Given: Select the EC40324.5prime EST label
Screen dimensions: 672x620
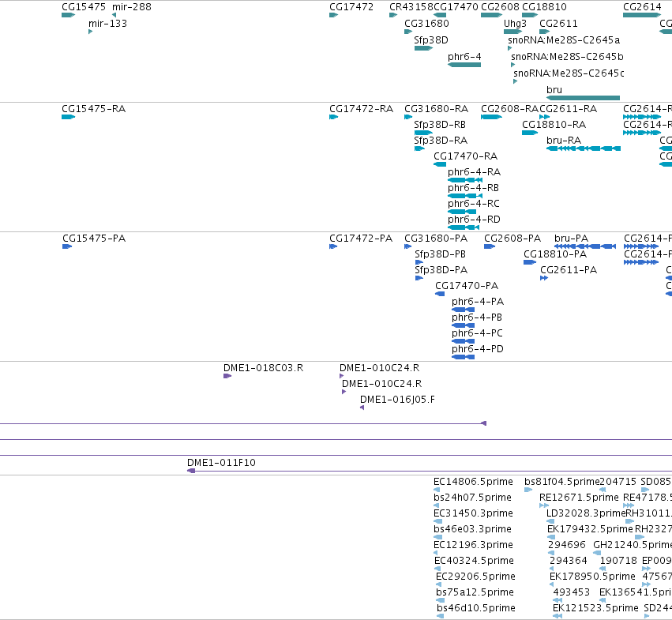Looking at the screenshot, I should click(474, 562).
